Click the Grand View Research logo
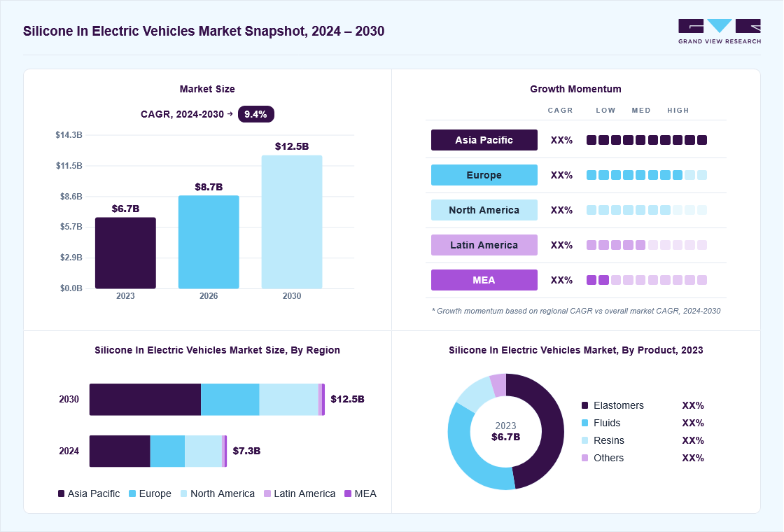784x532 pixels. [720, 31]
